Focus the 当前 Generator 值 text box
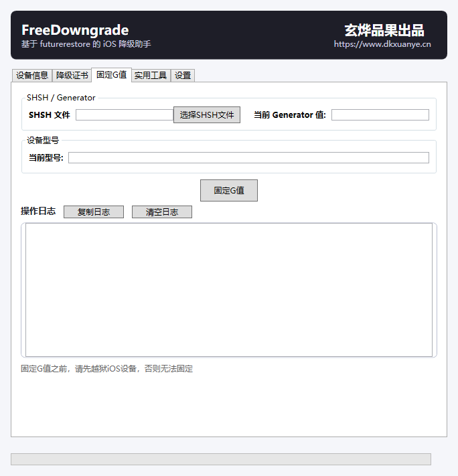Screen dimensions: 458x476 tap(380, 114)
